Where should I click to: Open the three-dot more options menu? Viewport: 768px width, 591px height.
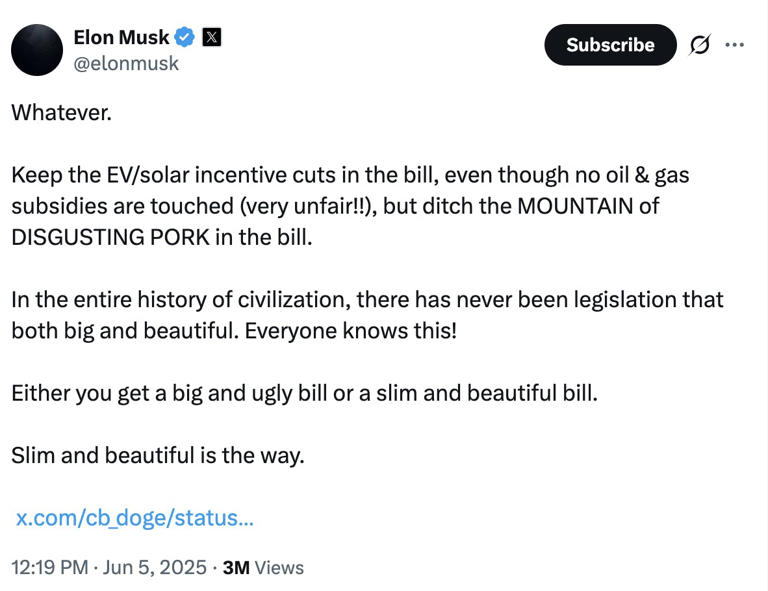pyautogui.click(x=735, y=45)
